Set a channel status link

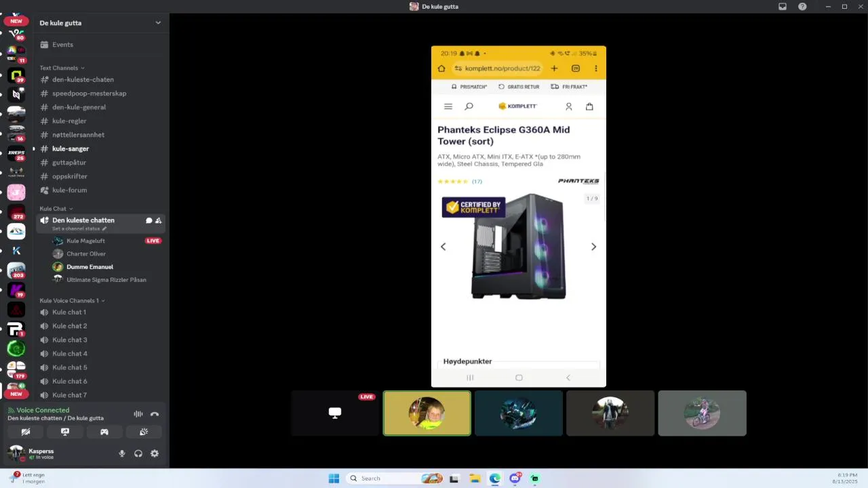click(x=79, y=228)
